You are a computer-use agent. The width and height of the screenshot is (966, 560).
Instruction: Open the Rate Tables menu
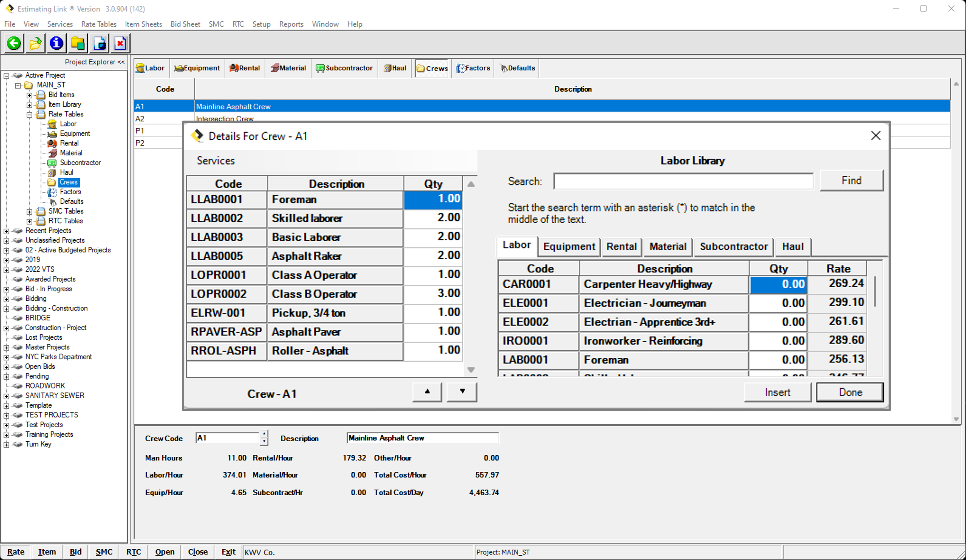pos(99,24)
